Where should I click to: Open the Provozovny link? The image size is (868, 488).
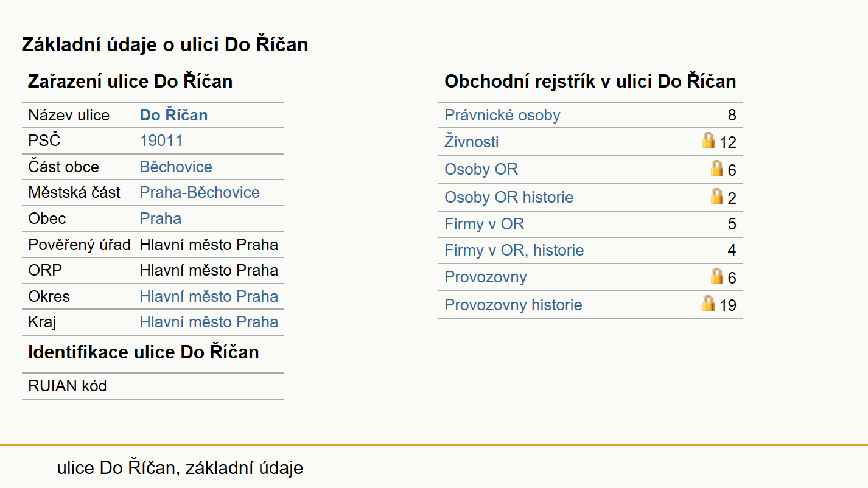coord(485,277)
